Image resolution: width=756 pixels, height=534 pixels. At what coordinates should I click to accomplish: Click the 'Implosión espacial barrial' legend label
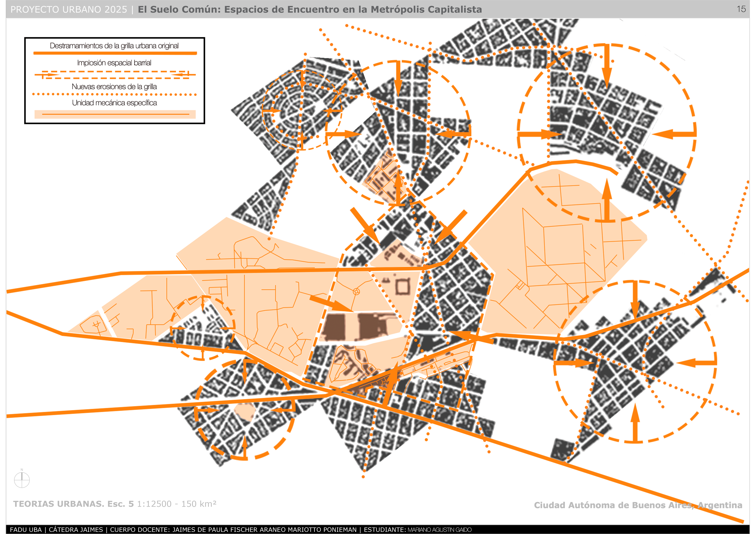coord(114,63)
